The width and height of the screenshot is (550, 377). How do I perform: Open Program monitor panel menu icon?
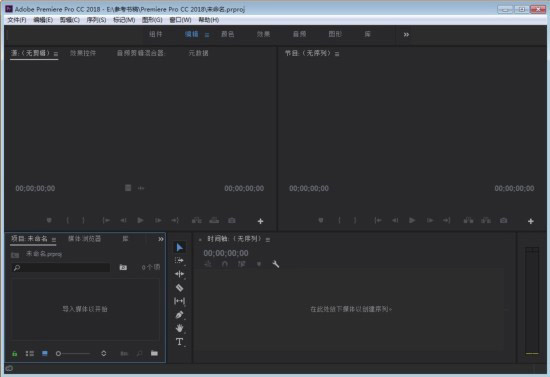pos(337,54)
